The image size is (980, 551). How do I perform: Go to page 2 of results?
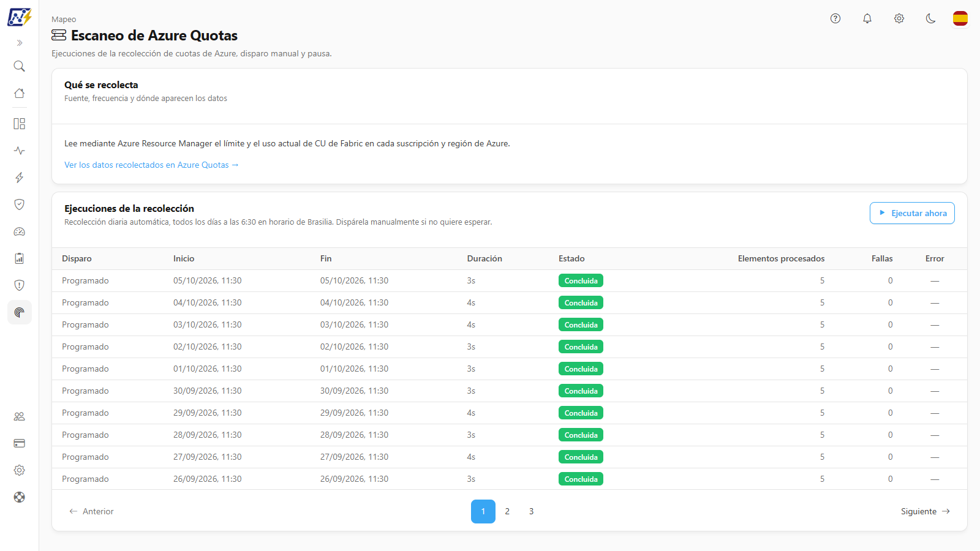pyautogui.click(x=507, y=511)
